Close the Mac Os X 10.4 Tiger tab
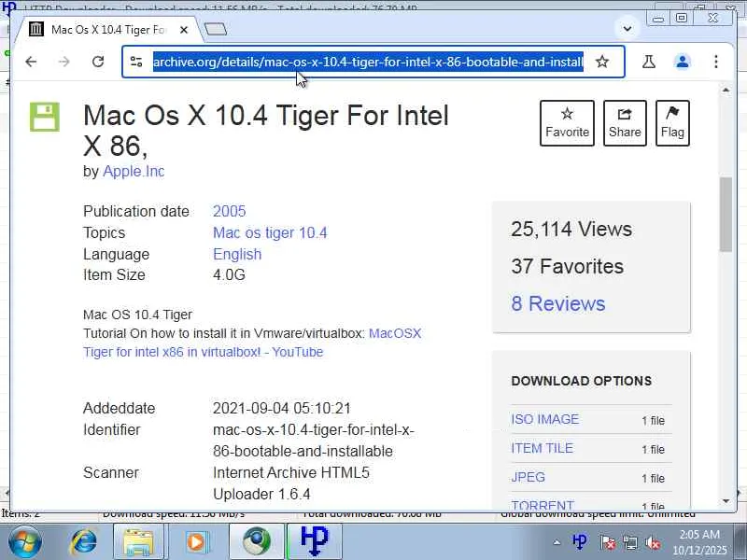The width and height of the screenshot is (747, 560). pos(184,30)
